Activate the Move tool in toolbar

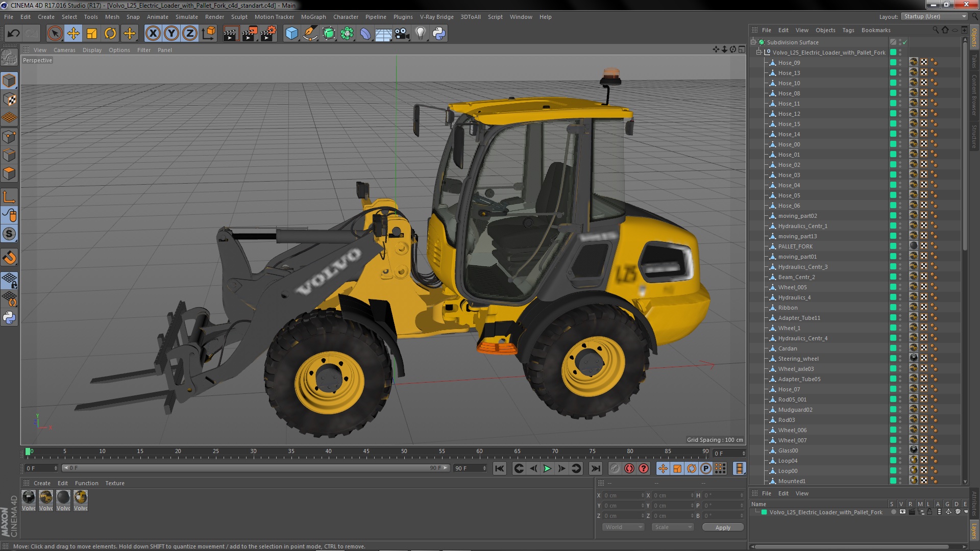[x=73, y=34]
